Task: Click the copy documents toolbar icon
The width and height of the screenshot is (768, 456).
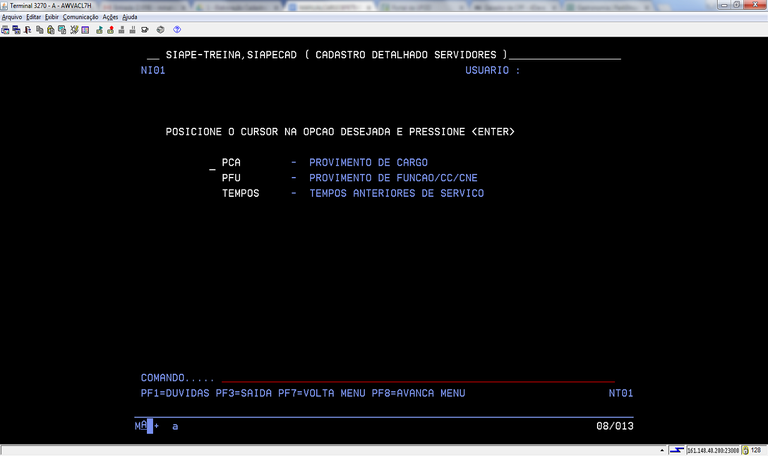Action: tap(40, 30)
